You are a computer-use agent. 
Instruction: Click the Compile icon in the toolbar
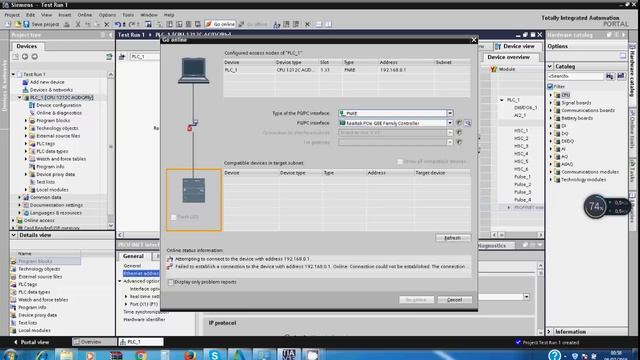pos(148,24)
